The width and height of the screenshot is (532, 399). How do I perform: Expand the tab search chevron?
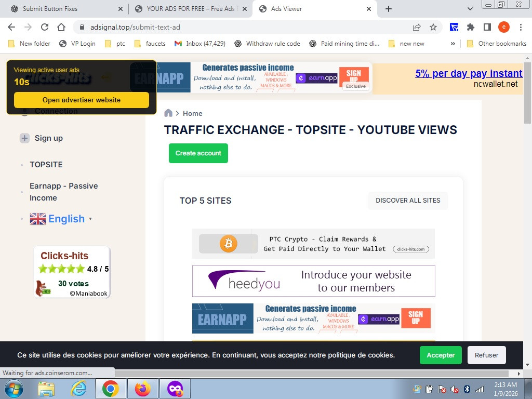pyautogui.click(x=470, y=9)
